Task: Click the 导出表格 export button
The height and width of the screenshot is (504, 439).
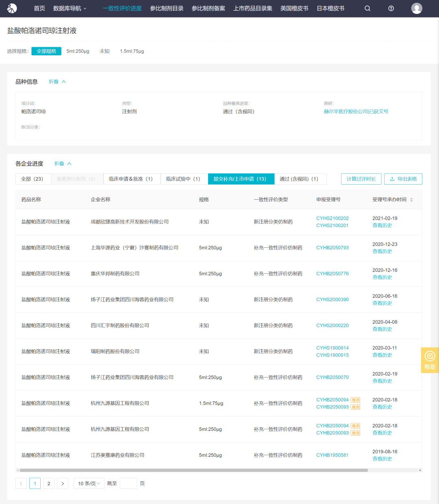Action: 403,179
